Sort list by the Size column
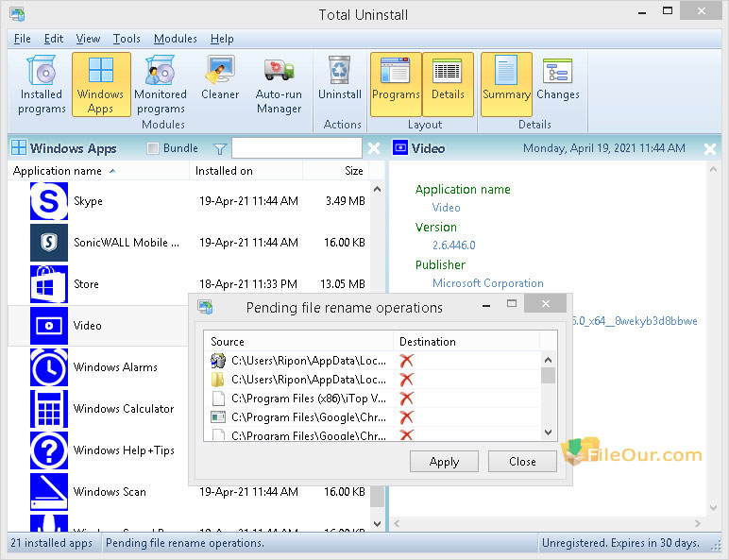729x560 pixels. tap(353, 171)
